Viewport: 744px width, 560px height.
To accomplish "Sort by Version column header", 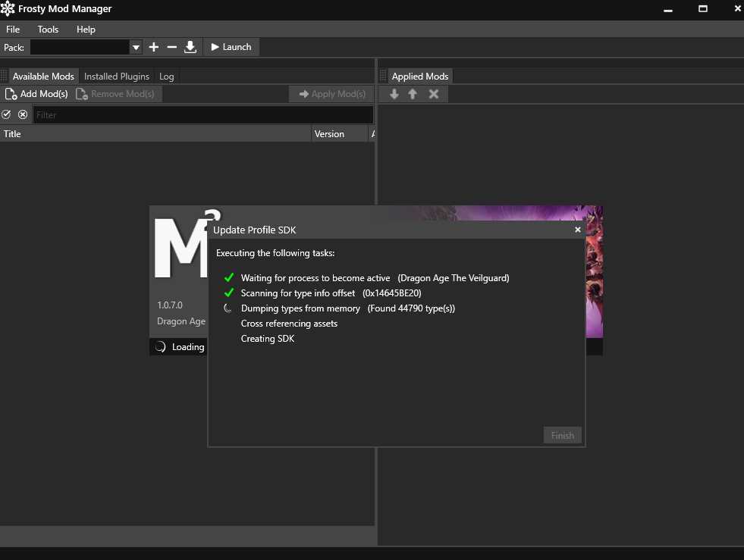I will [340, 133].
